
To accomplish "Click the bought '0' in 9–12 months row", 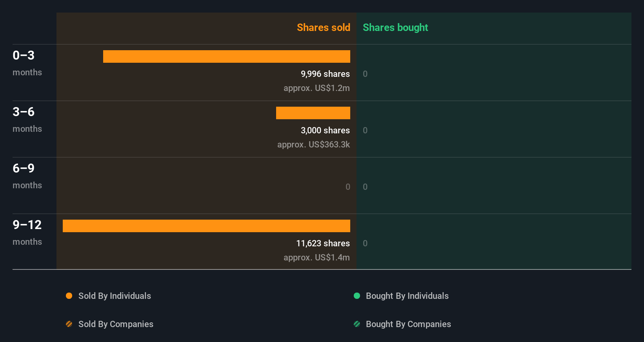I will tap(365, 243).
